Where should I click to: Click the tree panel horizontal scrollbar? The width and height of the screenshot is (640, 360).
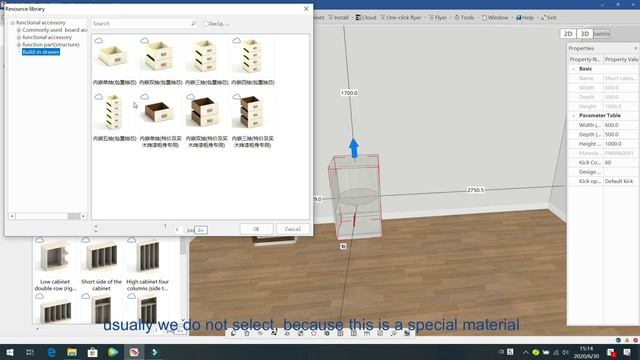(x=47, y=216)
